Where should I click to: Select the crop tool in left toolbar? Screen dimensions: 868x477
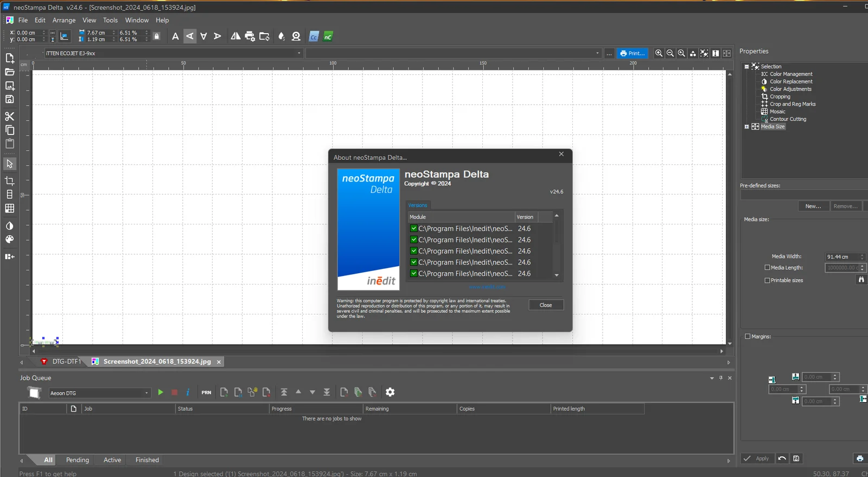click(9, 181)
